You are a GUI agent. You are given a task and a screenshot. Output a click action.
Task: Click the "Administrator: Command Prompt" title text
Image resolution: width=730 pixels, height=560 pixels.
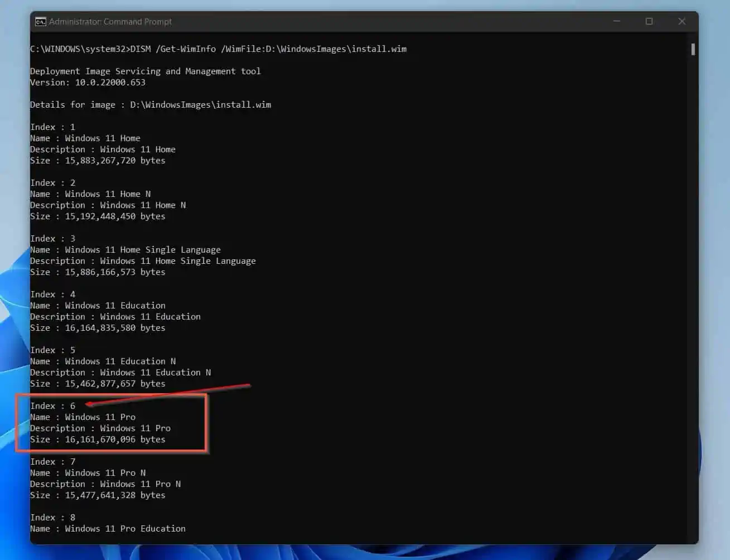tap(110, 22)
